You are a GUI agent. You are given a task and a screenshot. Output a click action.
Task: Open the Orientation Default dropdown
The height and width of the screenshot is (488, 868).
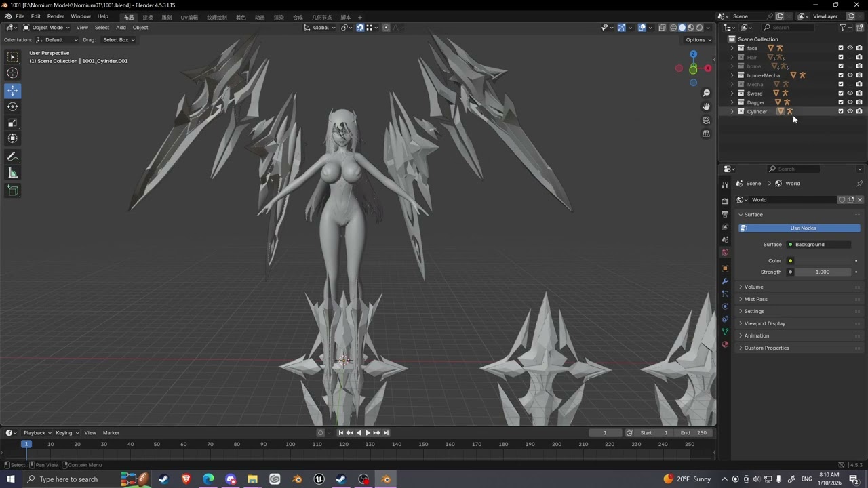click(56, 40)
